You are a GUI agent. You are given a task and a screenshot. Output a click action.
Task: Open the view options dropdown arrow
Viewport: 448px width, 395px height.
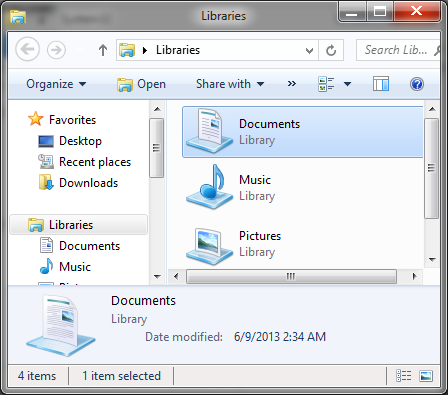(347, 84)
